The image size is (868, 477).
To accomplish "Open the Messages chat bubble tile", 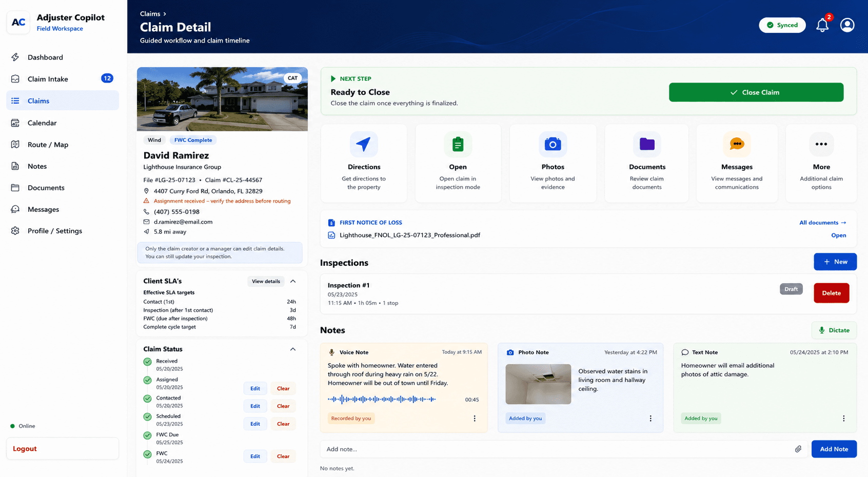I will (x=737, y=163).
